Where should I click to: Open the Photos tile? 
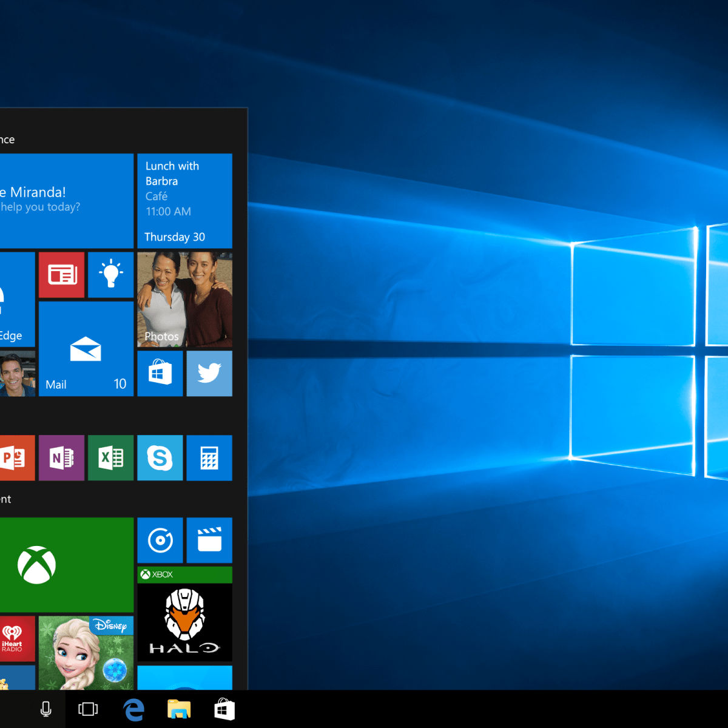coord(184,300)
